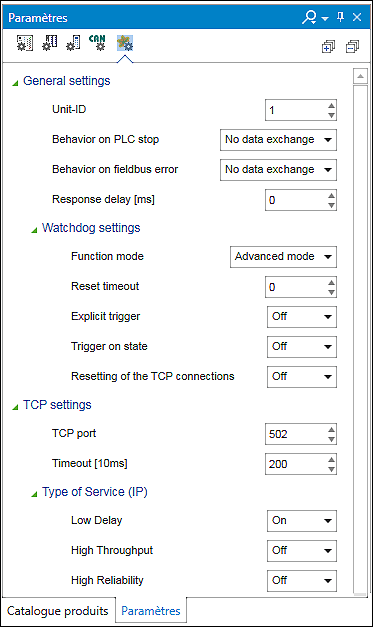
Task: Collapse all parameter groups icon
Action: 352,46
